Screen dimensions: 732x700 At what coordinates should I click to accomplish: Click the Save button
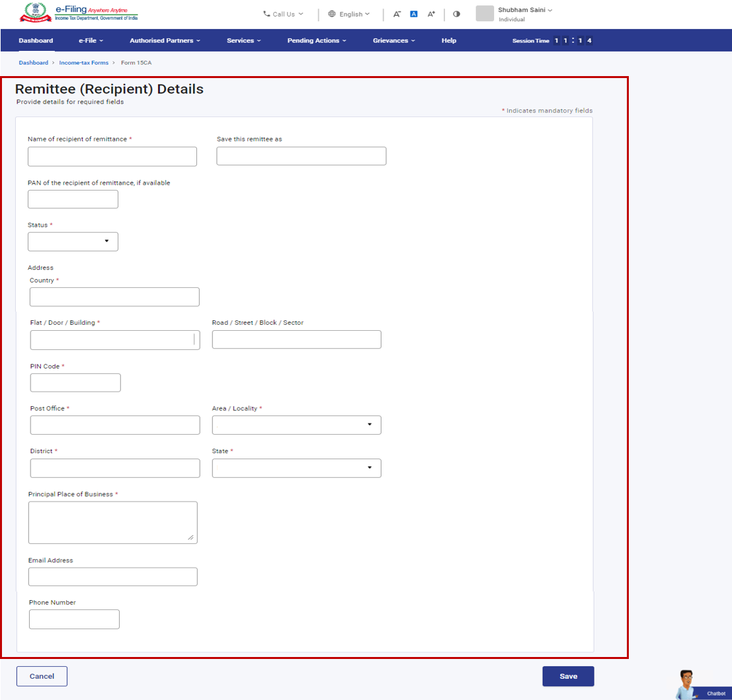568,676
